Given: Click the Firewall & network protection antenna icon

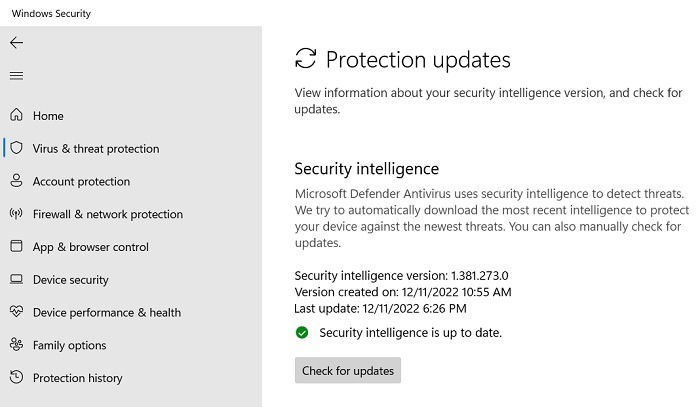Looking at the screenshot, I should coord(16,214).
